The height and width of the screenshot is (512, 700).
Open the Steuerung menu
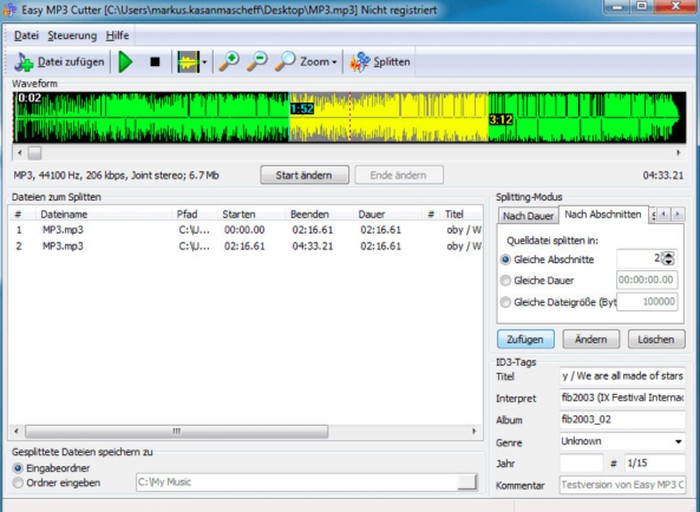pyautogui.click(x=72, y=35)
